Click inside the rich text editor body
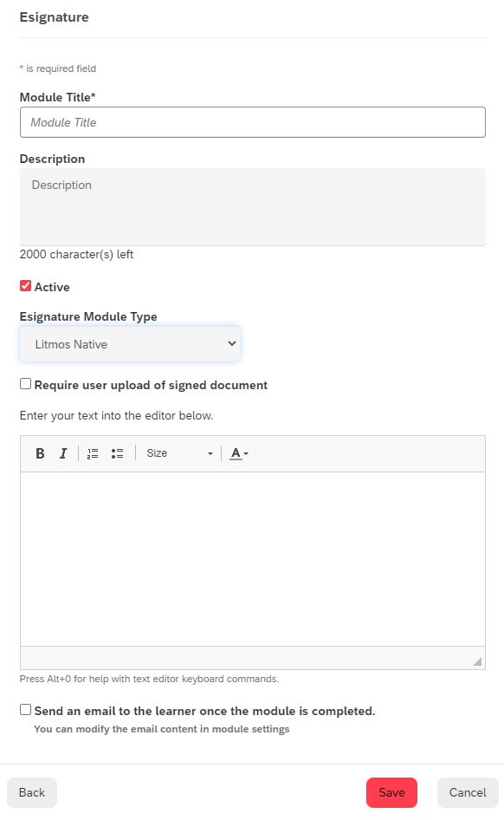This screenshot has width=504, height=820. click(x=253, y=559)
